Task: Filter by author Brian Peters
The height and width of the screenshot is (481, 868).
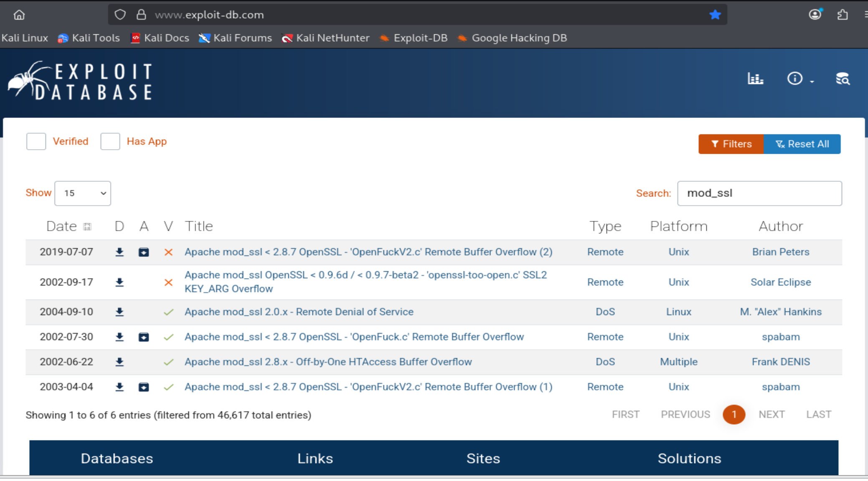Action: point(781,252)
